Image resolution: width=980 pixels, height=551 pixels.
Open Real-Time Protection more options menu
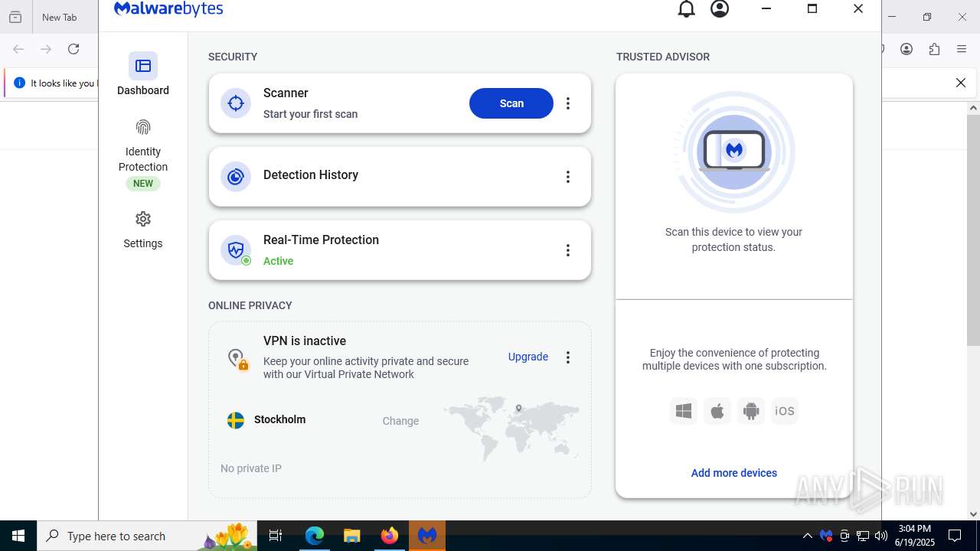tap(568, 250)
